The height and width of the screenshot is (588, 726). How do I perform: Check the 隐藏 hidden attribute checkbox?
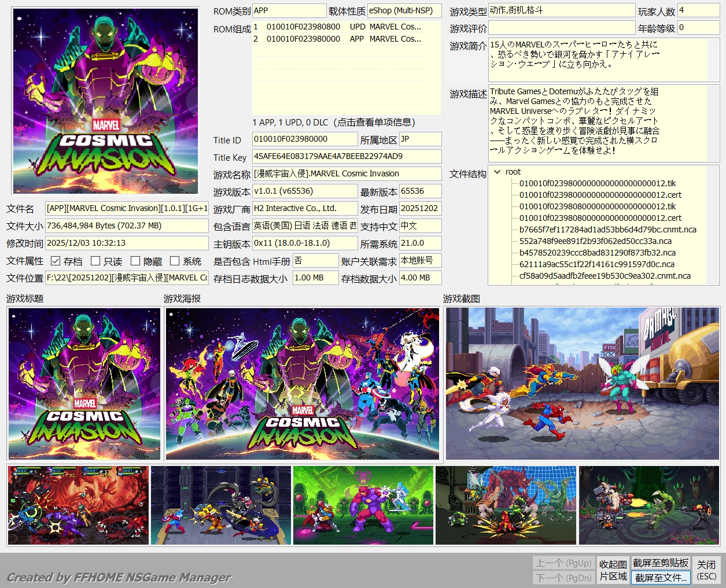coord(135,261)
